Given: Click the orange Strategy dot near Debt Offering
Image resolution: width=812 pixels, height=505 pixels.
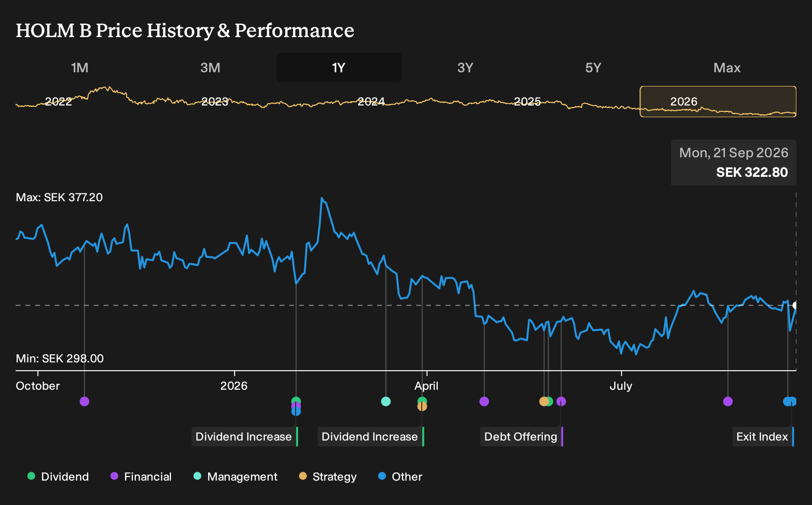Looking at the screenshot, I should (x=544, y=401).
